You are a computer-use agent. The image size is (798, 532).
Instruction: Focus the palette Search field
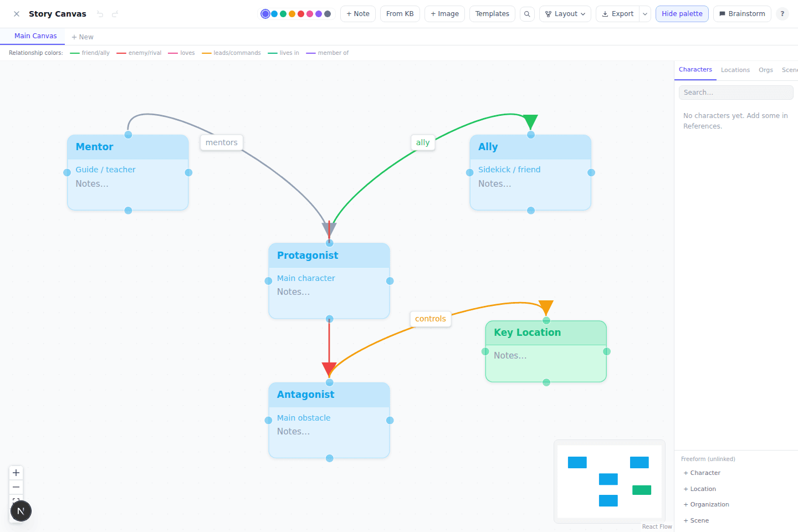(x=736, y=93)
